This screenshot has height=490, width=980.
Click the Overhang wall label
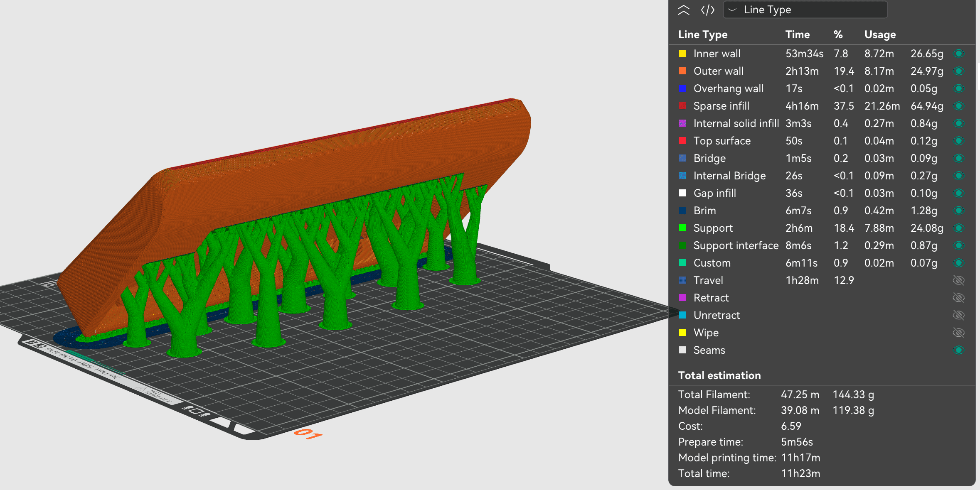728,88
